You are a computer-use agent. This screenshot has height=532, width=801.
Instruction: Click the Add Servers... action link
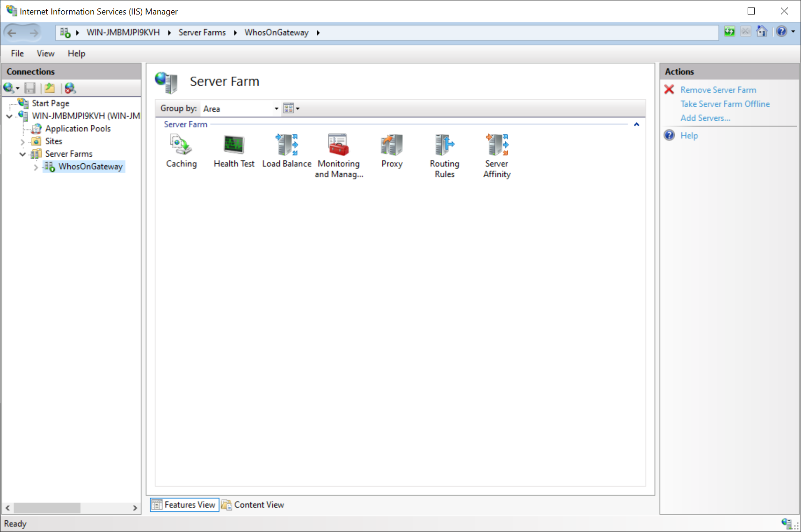click(705, 118)
